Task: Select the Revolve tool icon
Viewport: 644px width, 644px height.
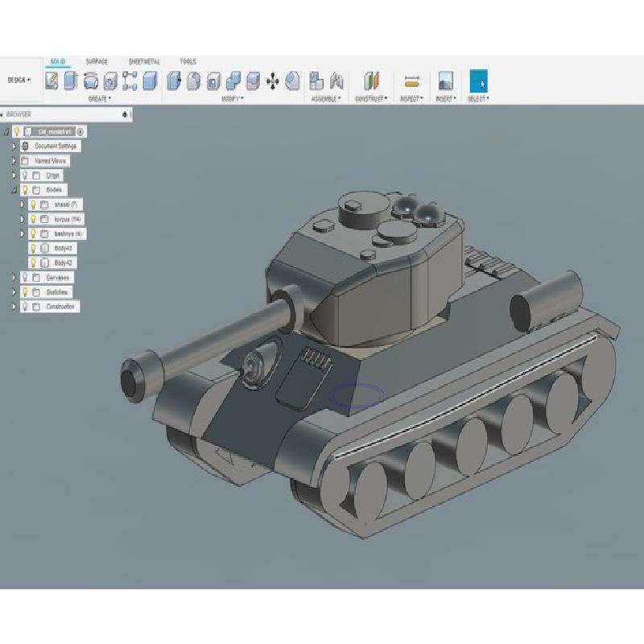Action: point(90,80)
